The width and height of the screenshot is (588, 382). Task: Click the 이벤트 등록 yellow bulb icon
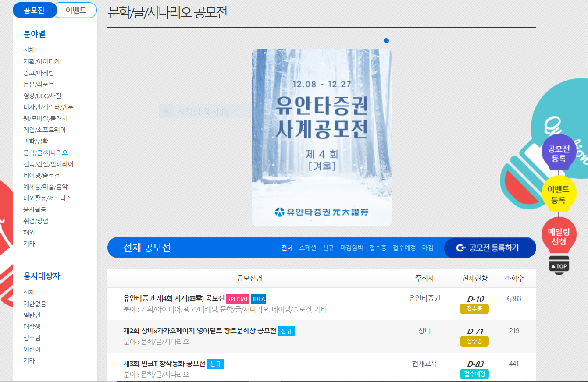coord(559,193)
